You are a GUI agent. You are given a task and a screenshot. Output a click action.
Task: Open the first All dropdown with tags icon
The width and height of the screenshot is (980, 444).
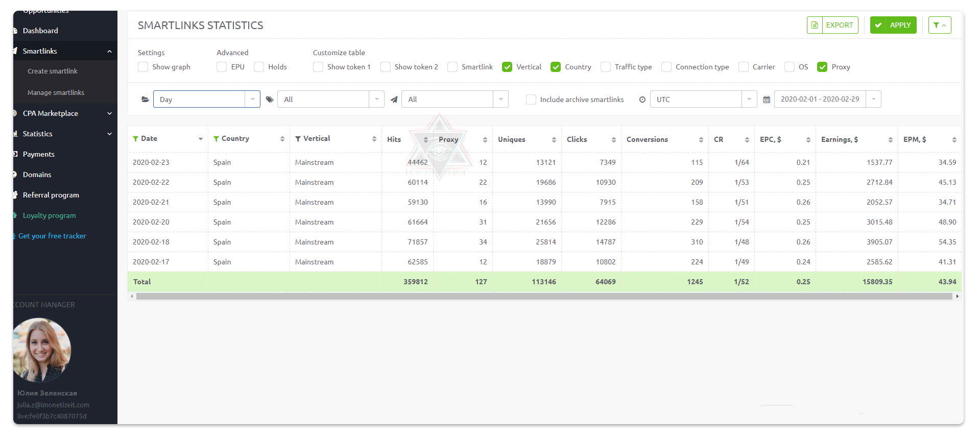(x=331, y=99)
